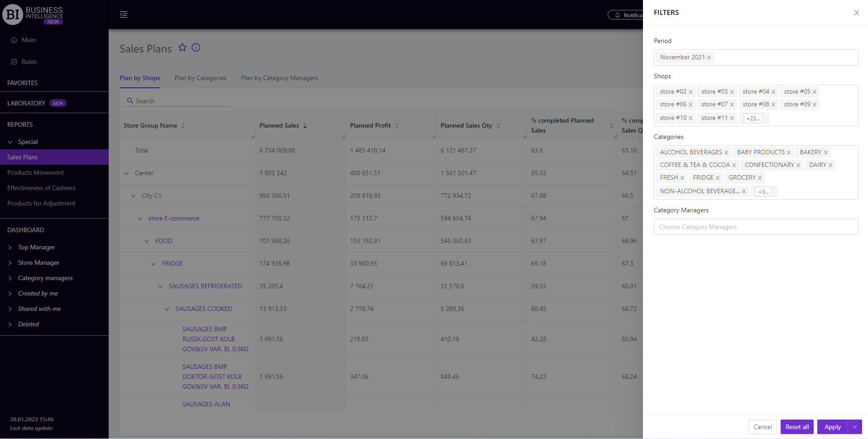Screen dimensions: 868x439
Task: Remove the November 2021 period tag
Action: point(709,57)
